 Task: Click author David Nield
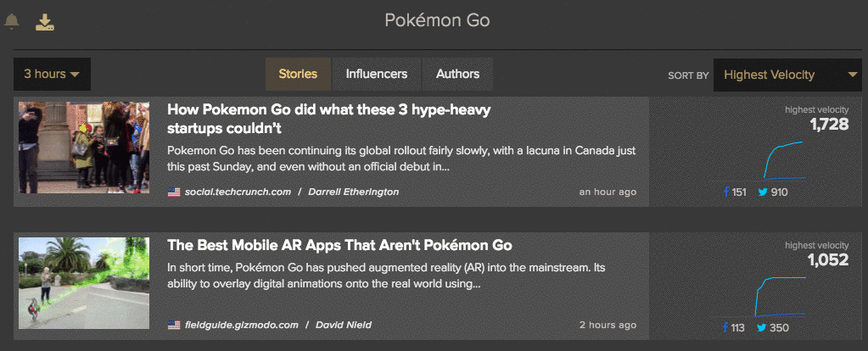click(344, 325)
